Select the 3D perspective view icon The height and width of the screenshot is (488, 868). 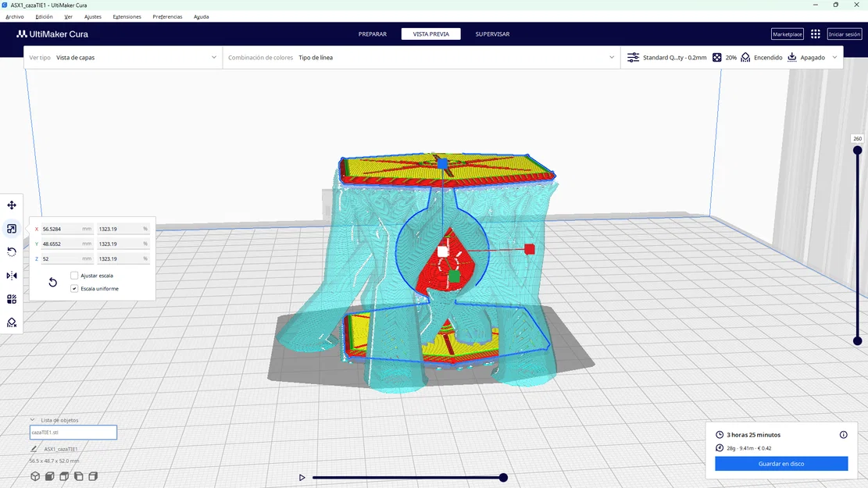[34, 476]
